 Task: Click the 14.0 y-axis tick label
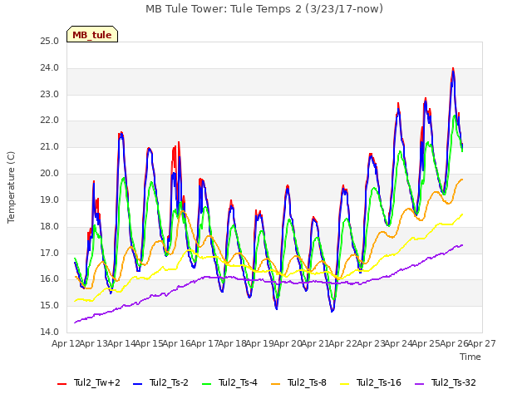[x=50, y=332]
